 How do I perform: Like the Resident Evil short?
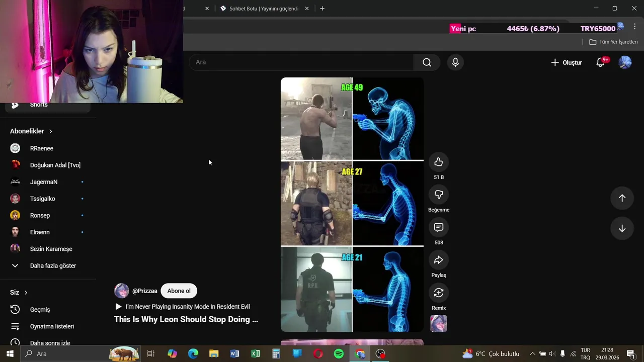439,162
